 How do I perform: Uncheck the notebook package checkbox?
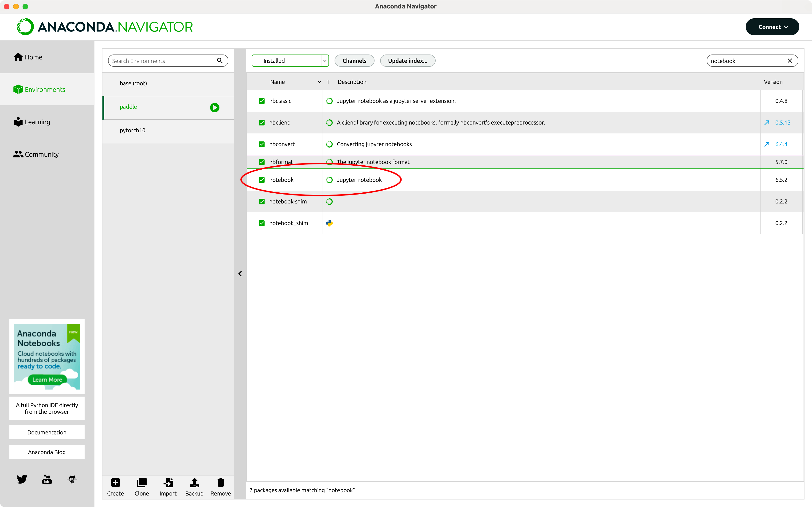pyautogui.click(x=262, y=180)
